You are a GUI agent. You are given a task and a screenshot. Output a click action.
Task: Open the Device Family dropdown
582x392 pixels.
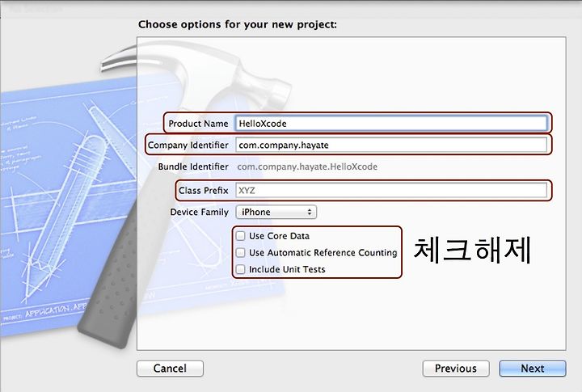pos(276,212)
